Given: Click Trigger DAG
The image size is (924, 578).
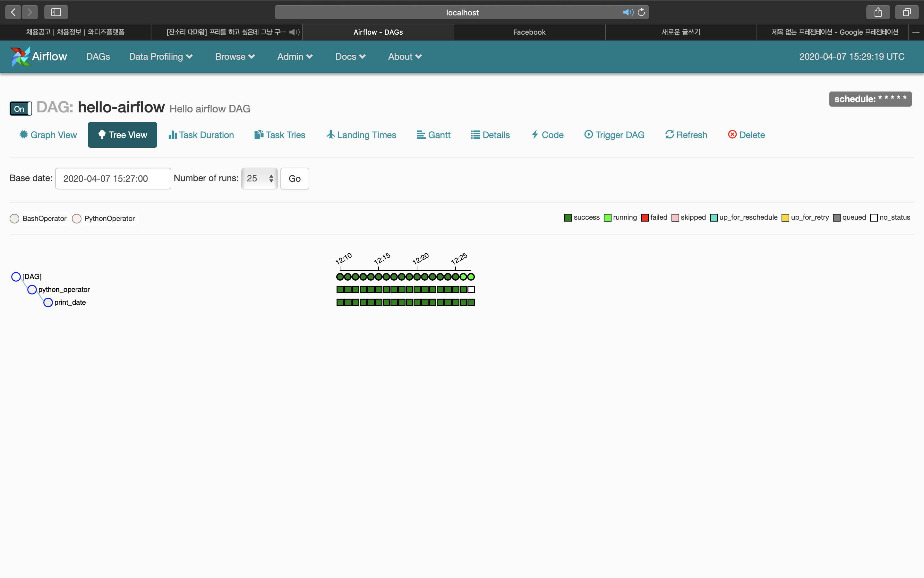Looking at the screenshot, I should [x=614, y=135].
